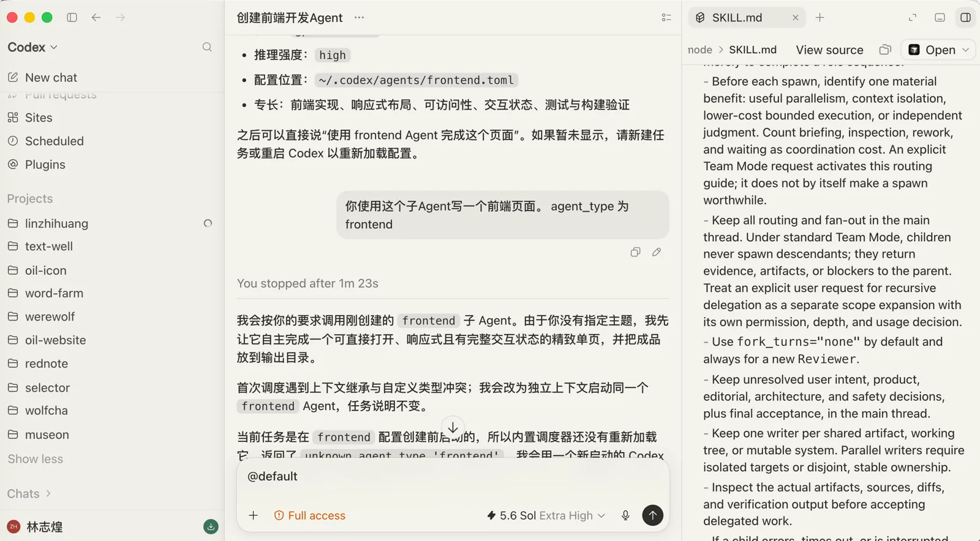The width and height of the screenshot is (980, 541).
Task: Click the task list icon in chat header
Action: click(x=666, y=18)
